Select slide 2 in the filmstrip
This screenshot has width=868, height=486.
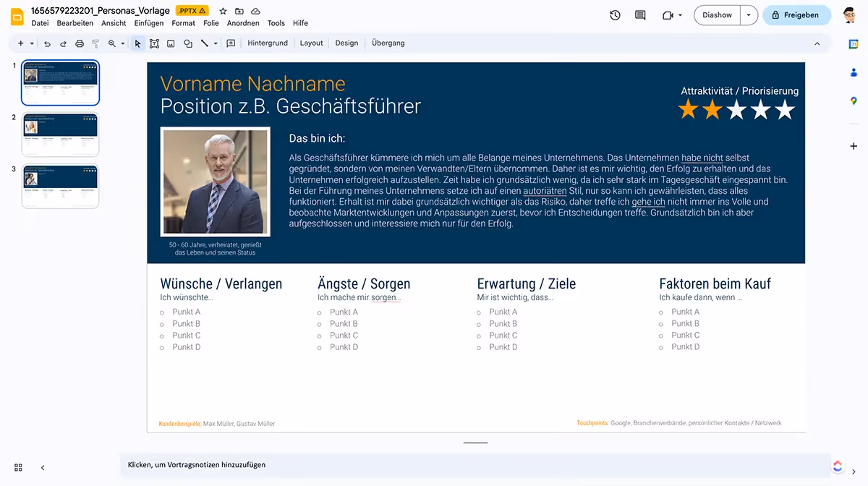[60, 135]
